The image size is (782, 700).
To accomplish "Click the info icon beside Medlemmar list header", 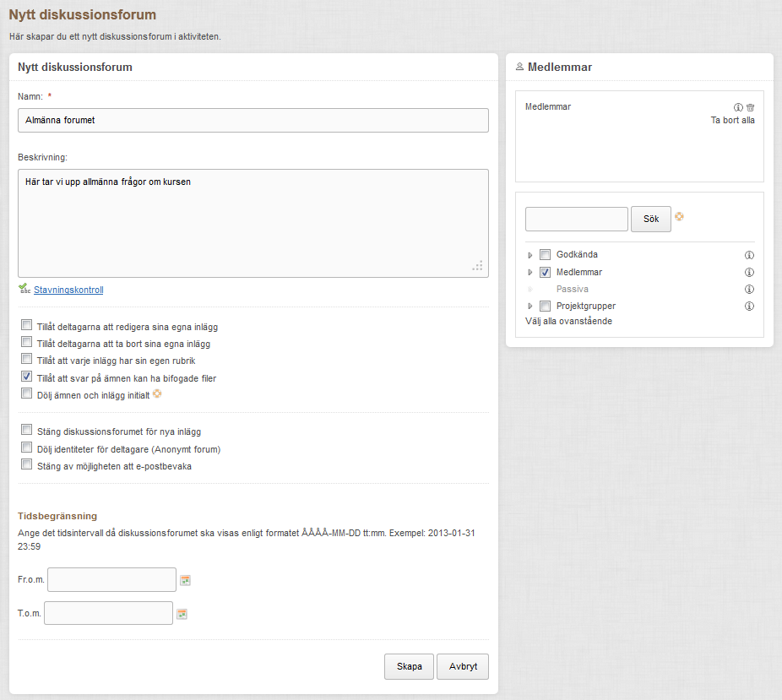I will click(738, 107).
